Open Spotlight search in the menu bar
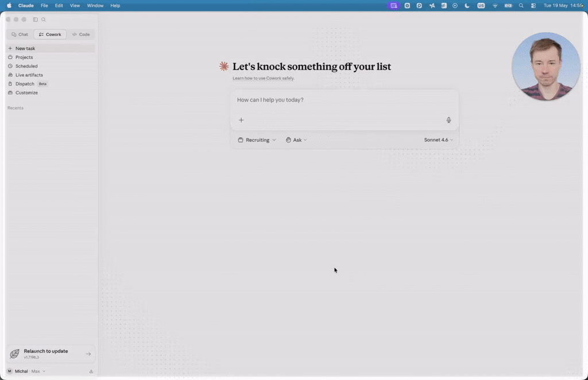588x380 pixels. [x=521, y=6]
